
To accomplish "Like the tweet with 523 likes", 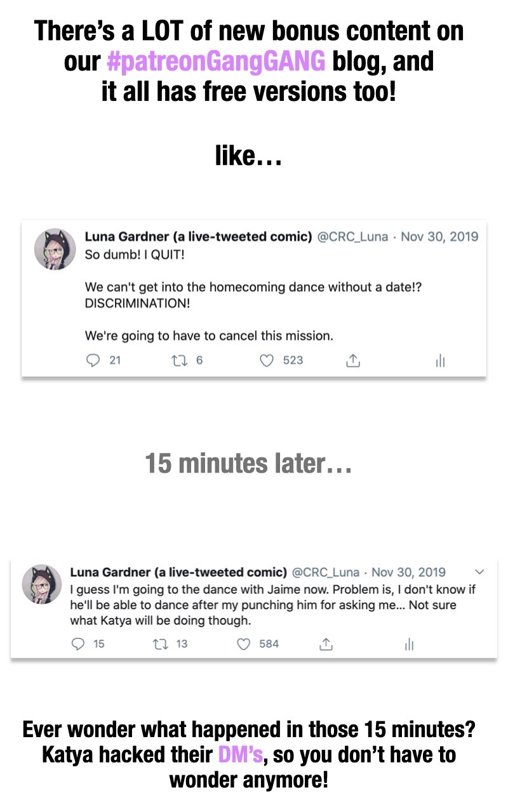I will [x=267, y=360].
